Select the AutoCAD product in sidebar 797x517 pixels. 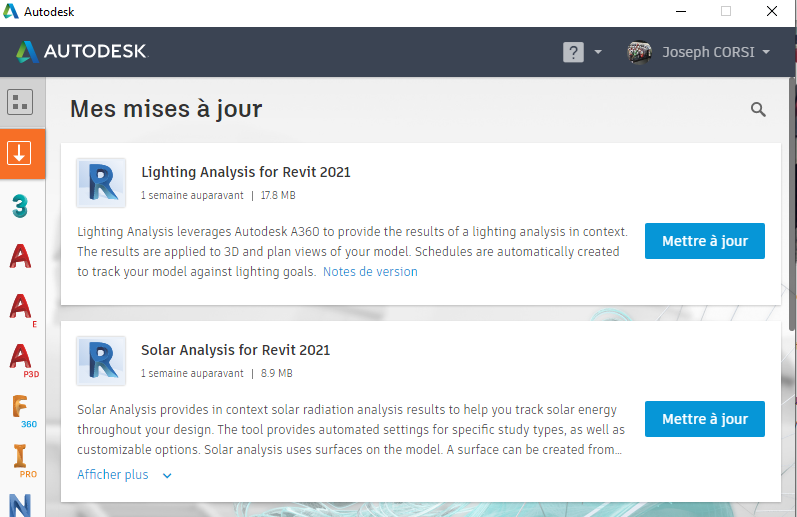[20, 257]
